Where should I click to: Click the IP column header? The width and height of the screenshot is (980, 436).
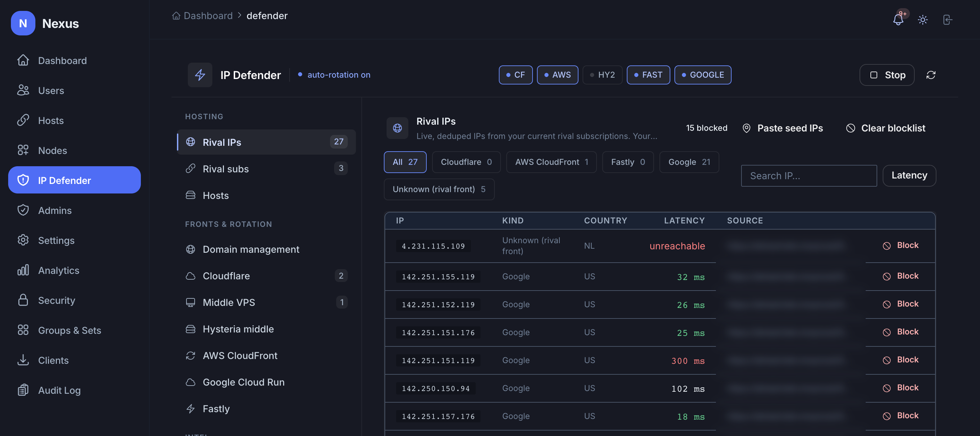399,220
